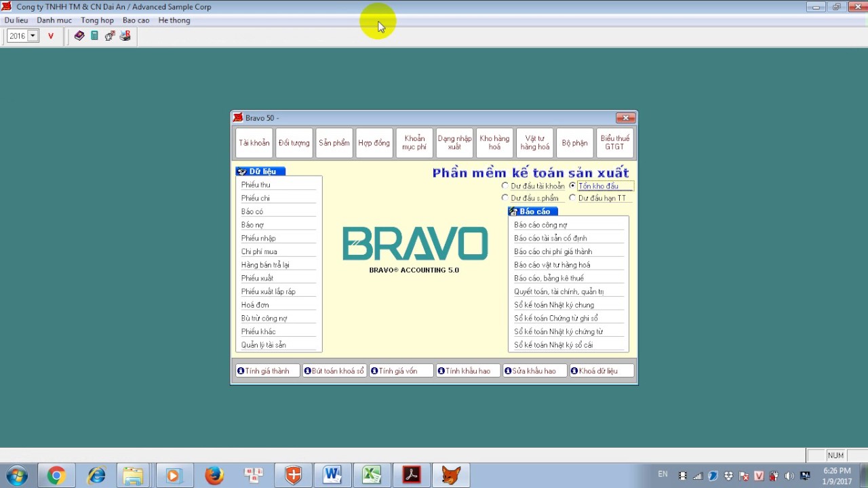This screenshot has width=868, height=488.
Task: Click the red V toolbar button
Action: [51, 36]
